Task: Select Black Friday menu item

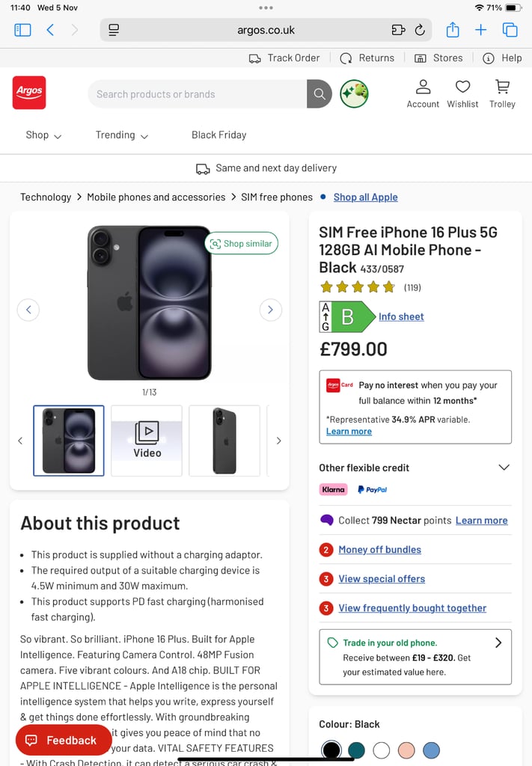Action: 218,135
